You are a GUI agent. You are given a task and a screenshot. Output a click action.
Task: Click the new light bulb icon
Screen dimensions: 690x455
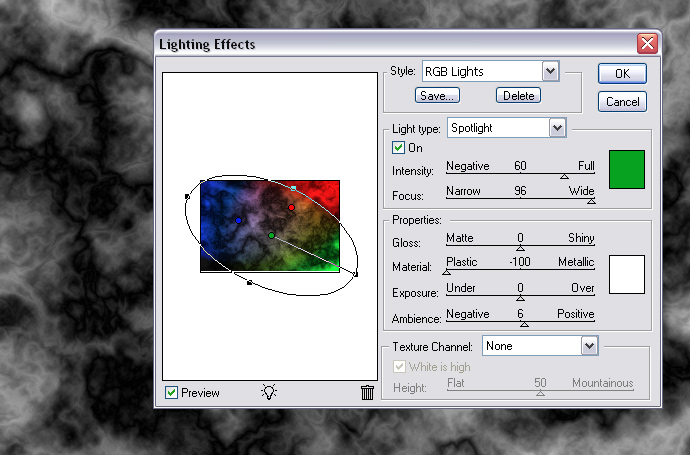pos(269,391)
